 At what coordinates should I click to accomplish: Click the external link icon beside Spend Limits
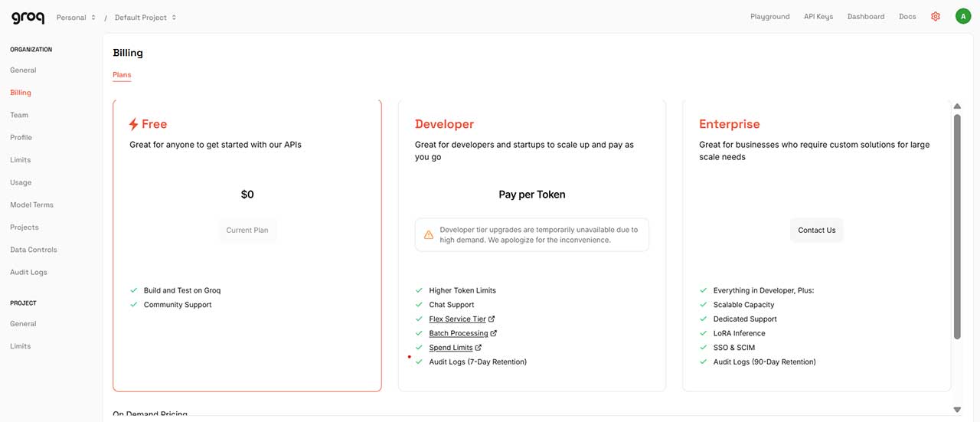tap(479, 348)
